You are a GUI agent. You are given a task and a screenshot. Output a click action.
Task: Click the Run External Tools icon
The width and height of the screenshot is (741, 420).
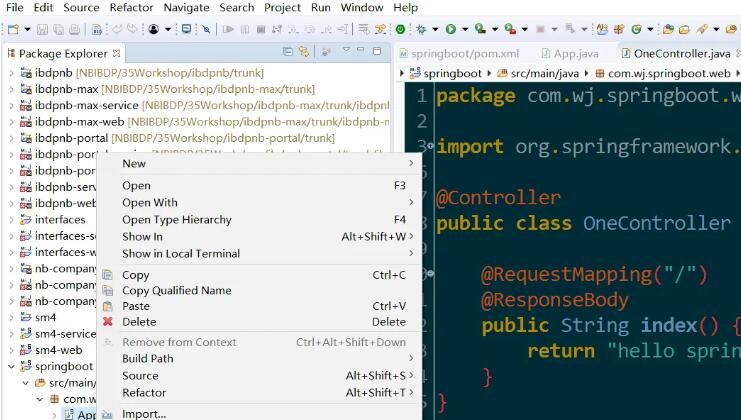(x=510, y=29)
